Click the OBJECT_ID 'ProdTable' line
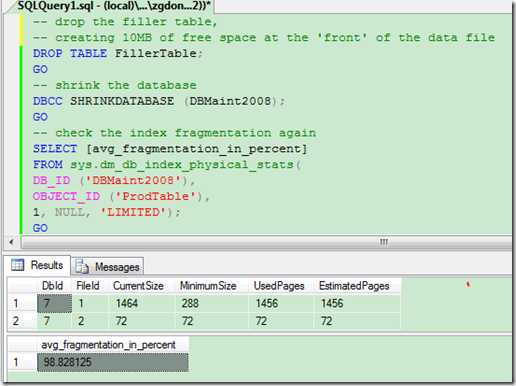The width and height of the screenshot is (516, 386). coord(121,196)
